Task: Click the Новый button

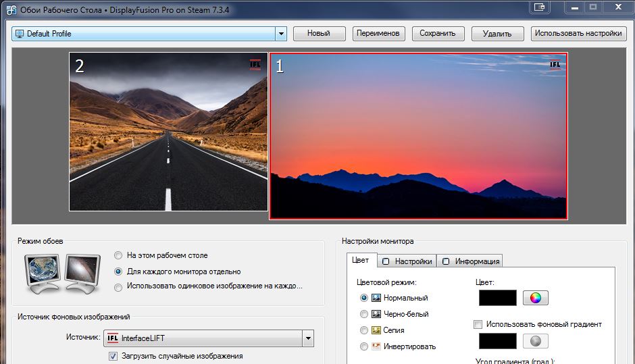Action: tap(319, 34)
